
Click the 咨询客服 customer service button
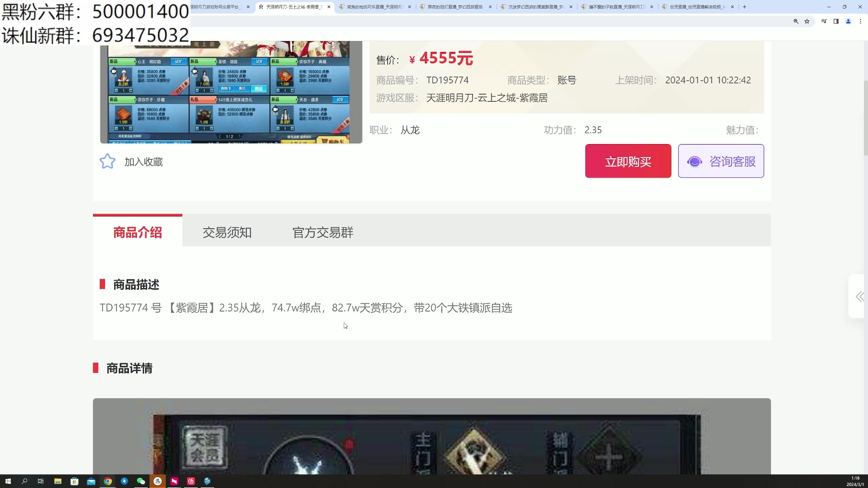721,161
